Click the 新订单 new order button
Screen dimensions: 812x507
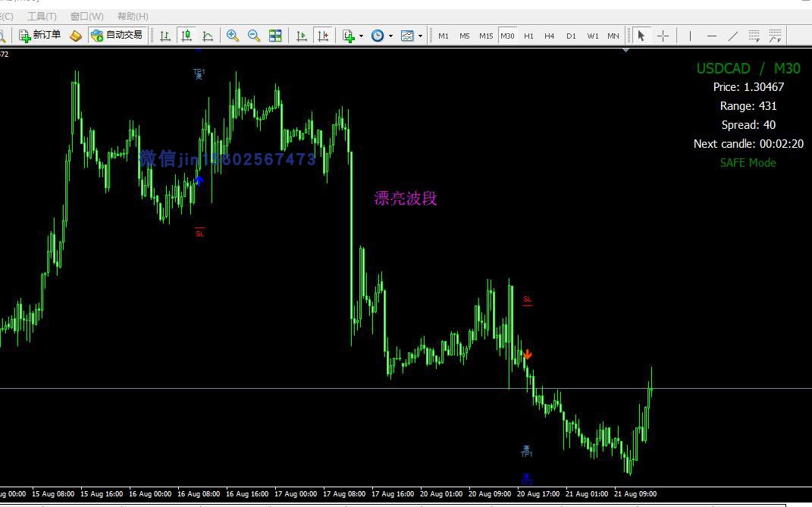tap(40, 35)
